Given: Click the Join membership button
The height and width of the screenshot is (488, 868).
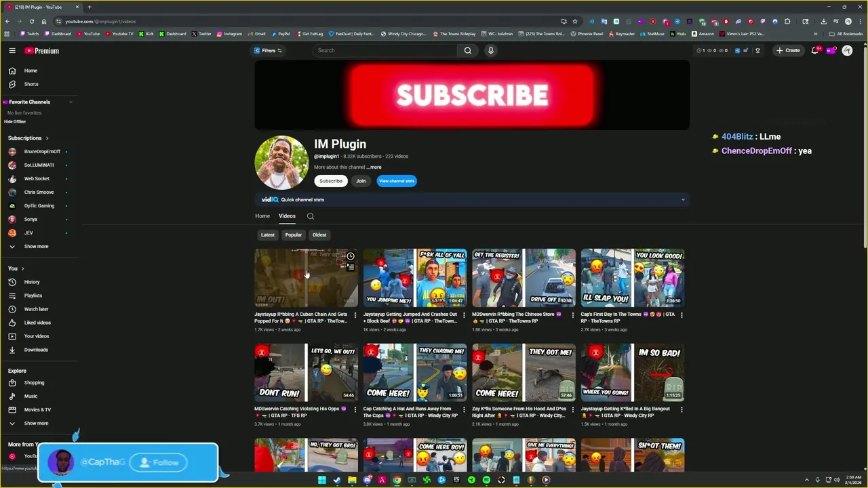Looking at the screenshot, I should tap(361, 181).
